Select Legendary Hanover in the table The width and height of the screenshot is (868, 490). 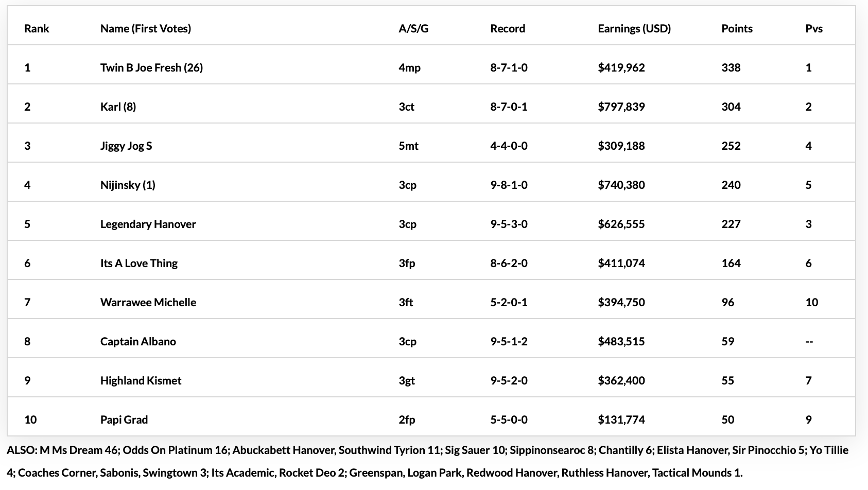point(148,224)
